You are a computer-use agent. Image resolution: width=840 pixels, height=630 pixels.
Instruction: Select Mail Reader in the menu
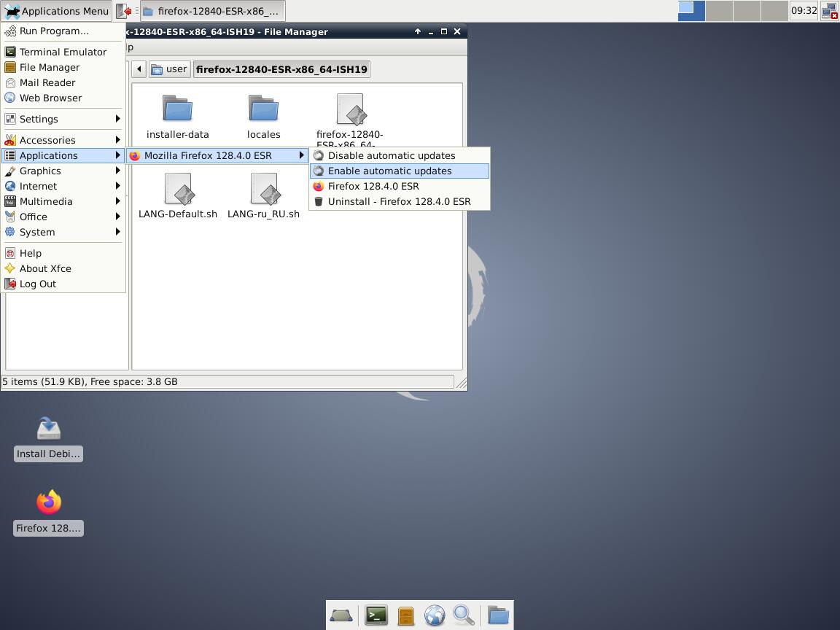63,82
